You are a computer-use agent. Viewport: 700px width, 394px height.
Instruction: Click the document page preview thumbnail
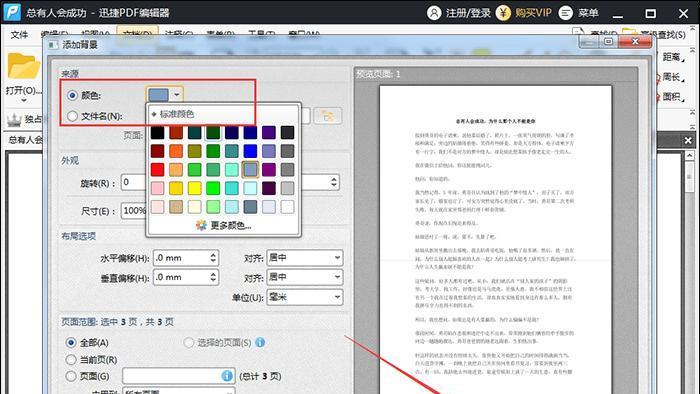(495, 239)
